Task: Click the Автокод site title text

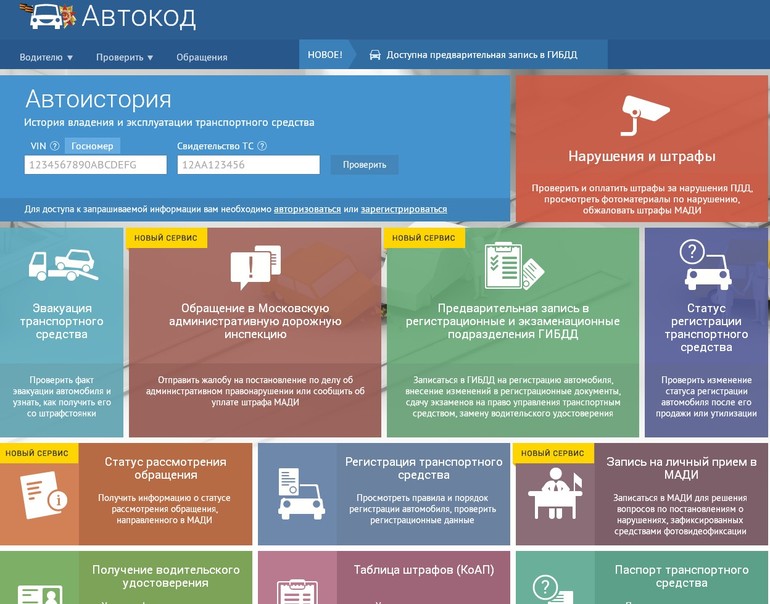Action: (139, 17)
